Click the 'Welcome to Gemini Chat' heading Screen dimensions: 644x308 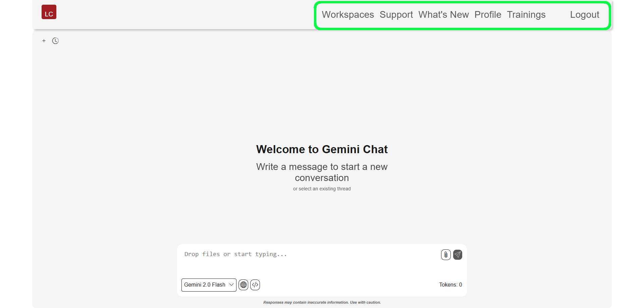pyautogui.click(x=322, y=149)
